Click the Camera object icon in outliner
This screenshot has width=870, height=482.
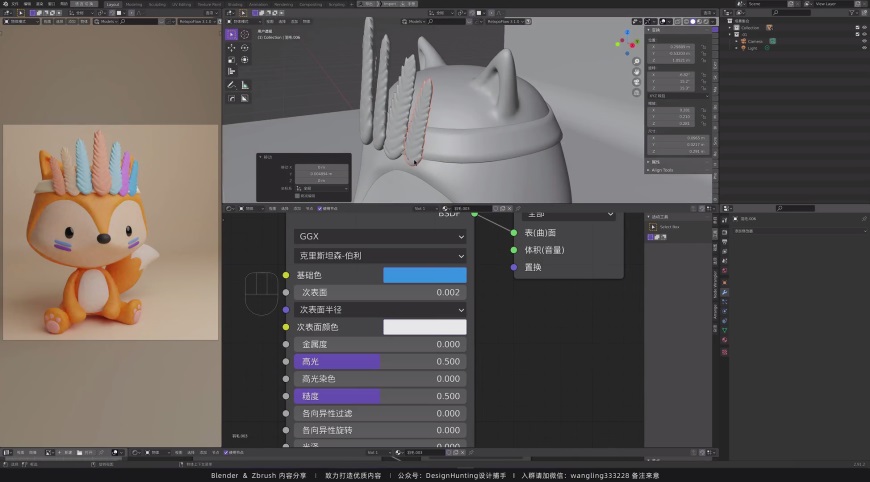743,41
